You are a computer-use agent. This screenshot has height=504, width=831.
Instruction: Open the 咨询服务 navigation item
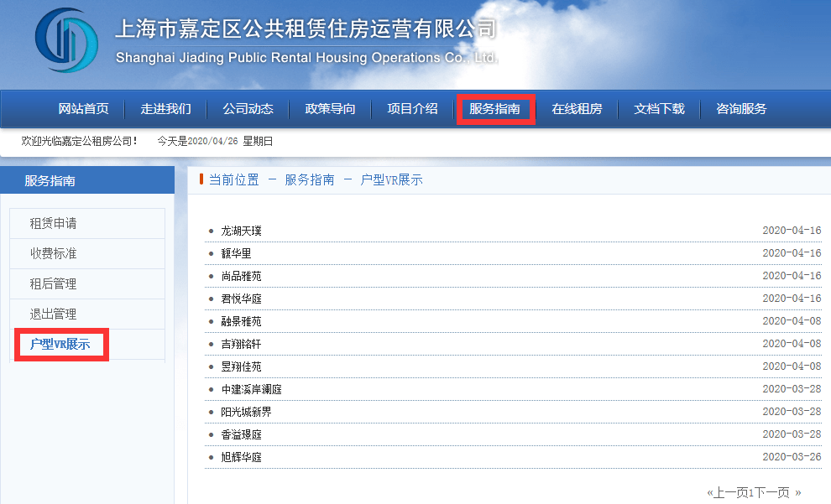(741, 108)
